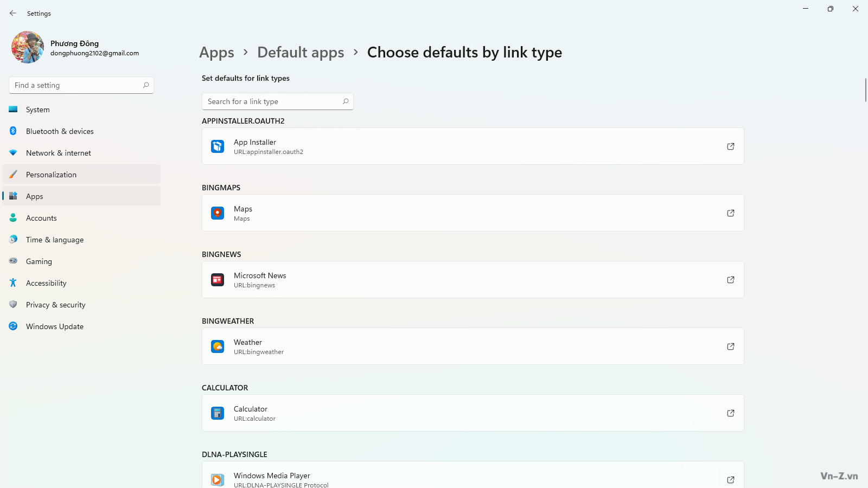
Task: Click the Privacy shield icon
Action: click(x=13, y=304)
